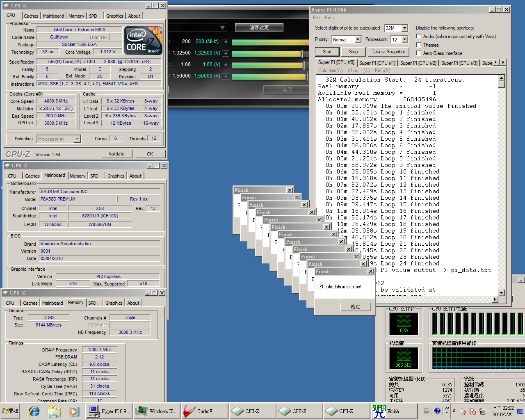The image size is (525, 420).
Task: Open the Priority dropdown set to Normal
Action: point(358,39)
